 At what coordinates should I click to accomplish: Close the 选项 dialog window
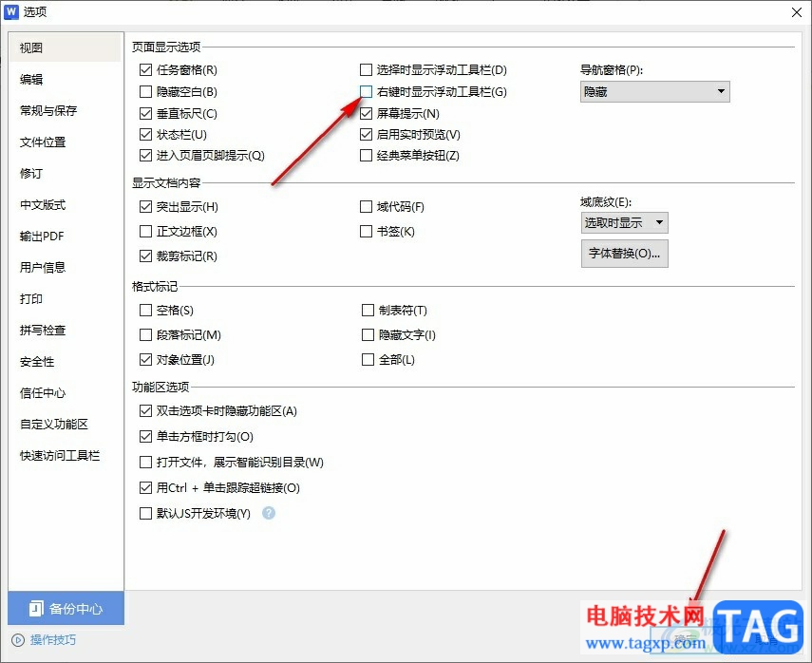click(797, 12)
